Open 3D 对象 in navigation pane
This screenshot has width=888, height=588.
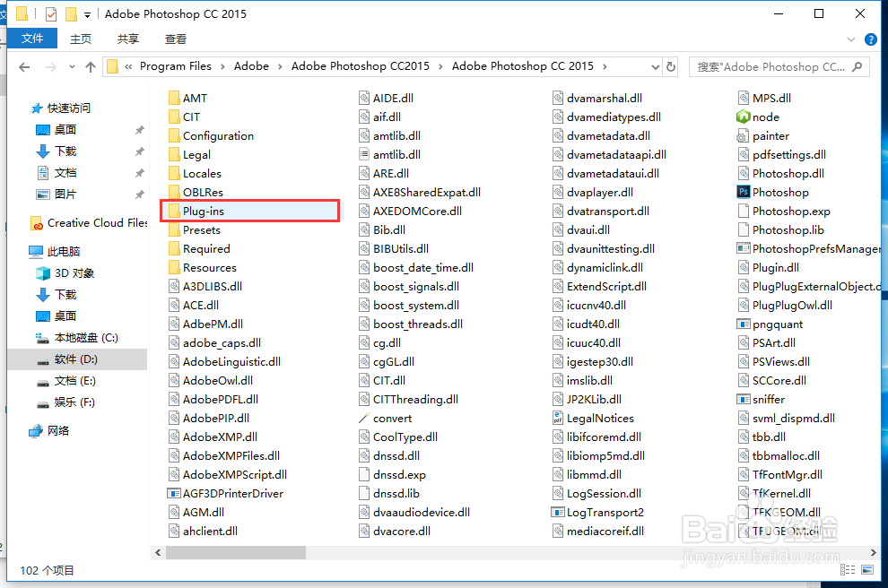pyautogui.click(x=65, y=273)
